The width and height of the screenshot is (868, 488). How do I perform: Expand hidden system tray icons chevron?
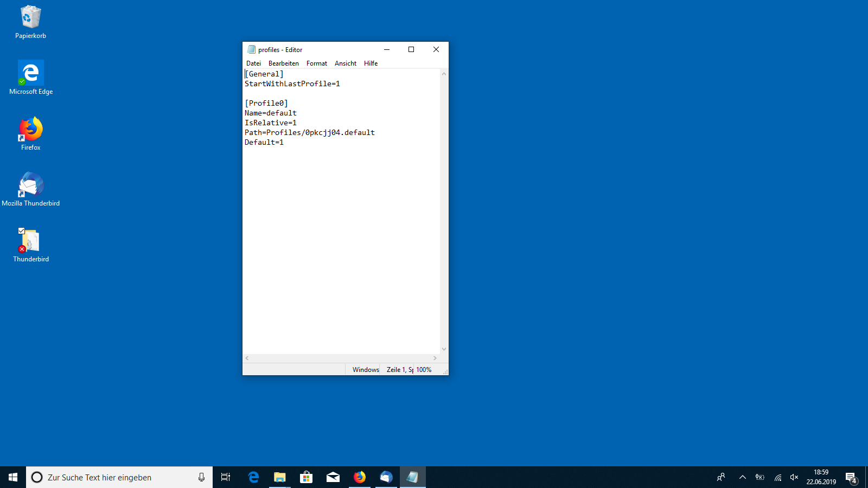pyautogui.click(x=742, y=477)
